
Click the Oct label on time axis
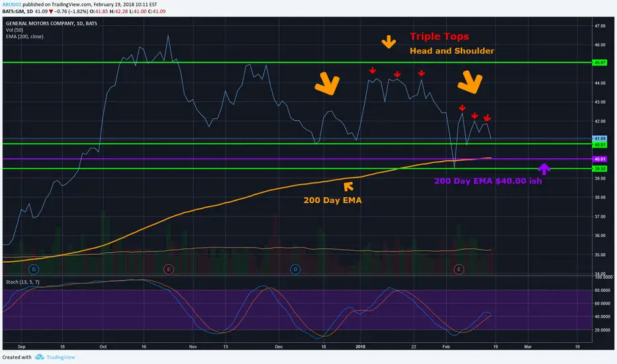(103, 347)
